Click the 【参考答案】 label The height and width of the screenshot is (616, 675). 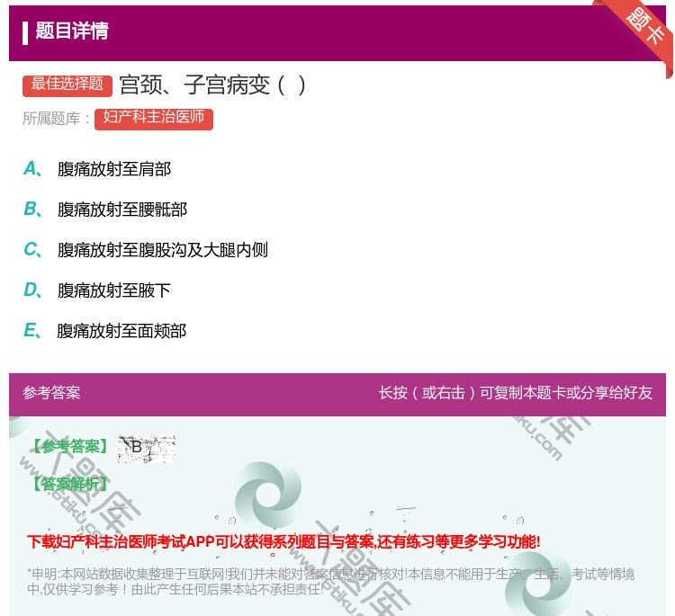point(70,447)
